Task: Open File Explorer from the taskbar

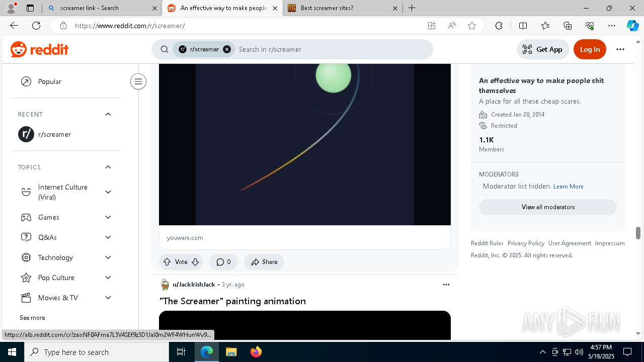Action: (231, 352)
